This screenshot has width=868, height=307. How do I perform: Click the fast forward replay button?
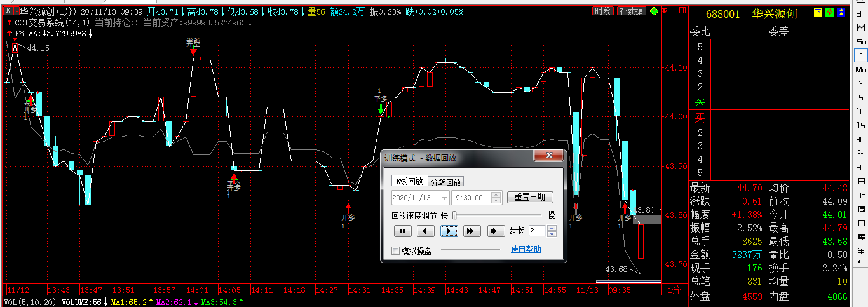click(471, 231)
